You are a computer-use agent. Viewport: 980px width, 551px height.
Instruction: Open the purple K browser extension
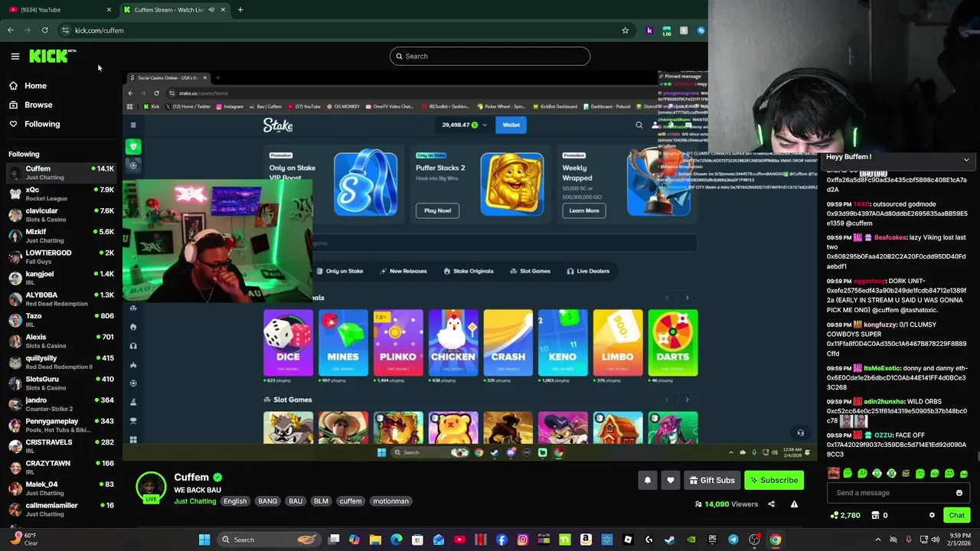coord(649,31)
